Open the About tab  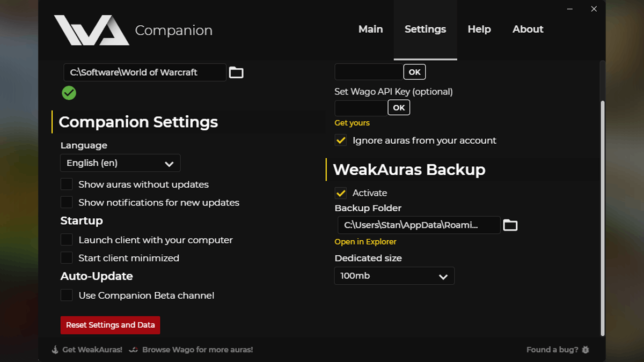click(x=528, y=29)
